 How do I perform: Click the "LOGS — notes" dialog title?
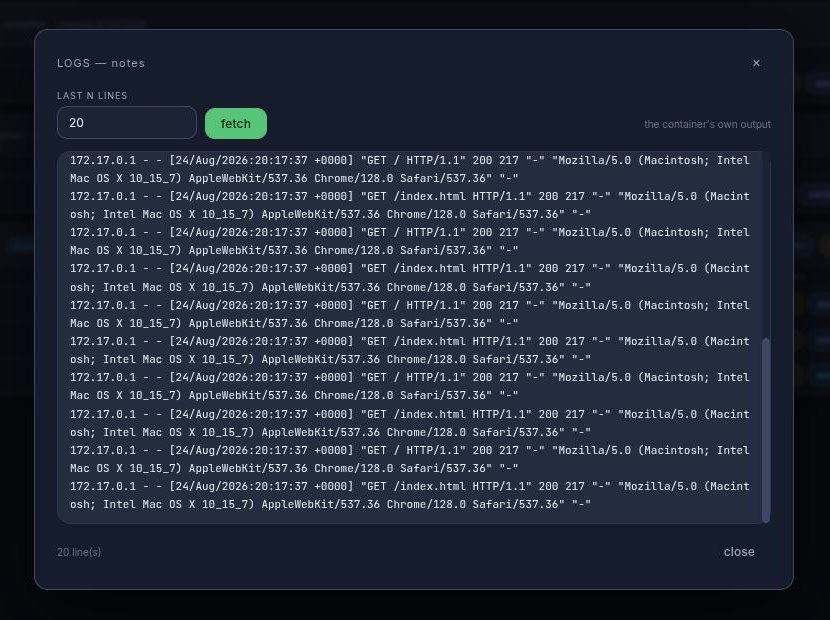point(101,63)
